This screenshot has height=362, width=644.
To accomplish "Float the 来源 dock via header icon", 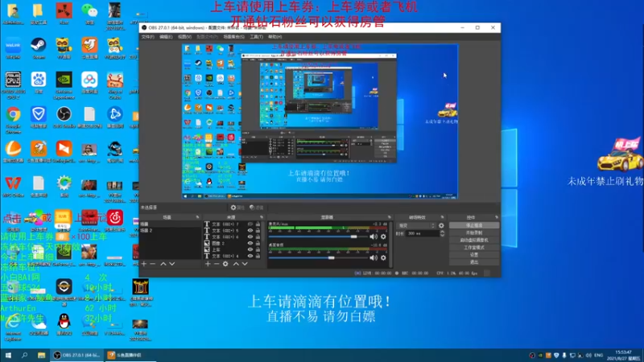I will tap(262, 217).
